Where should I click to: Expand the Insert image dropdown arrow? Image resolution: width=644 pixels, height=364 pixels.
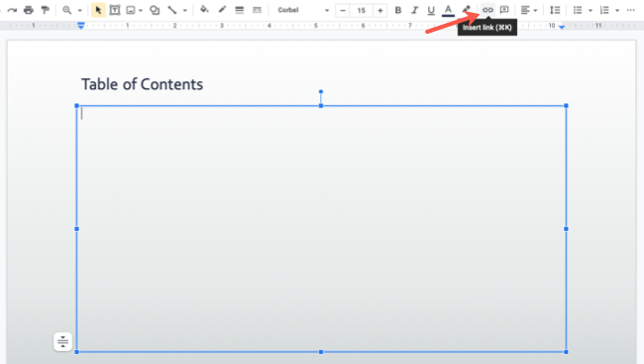(141, 10)
